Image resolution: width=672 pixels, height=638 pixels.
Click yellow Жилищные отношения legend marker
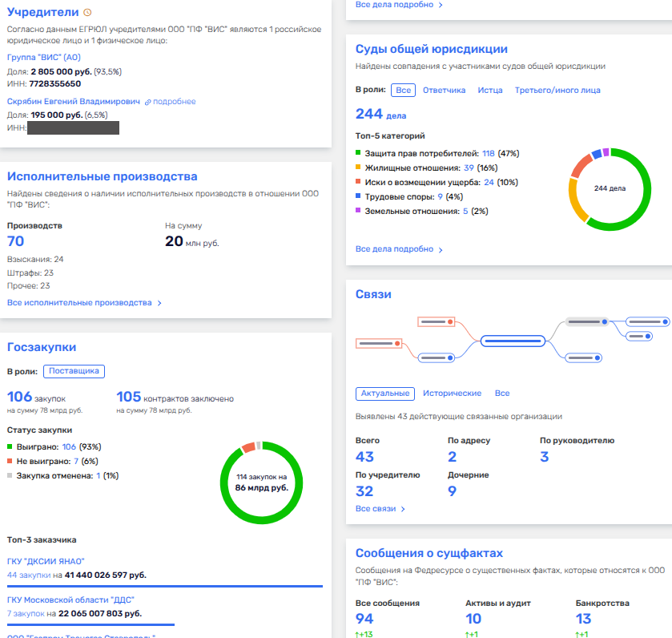[x=358, y=168]
